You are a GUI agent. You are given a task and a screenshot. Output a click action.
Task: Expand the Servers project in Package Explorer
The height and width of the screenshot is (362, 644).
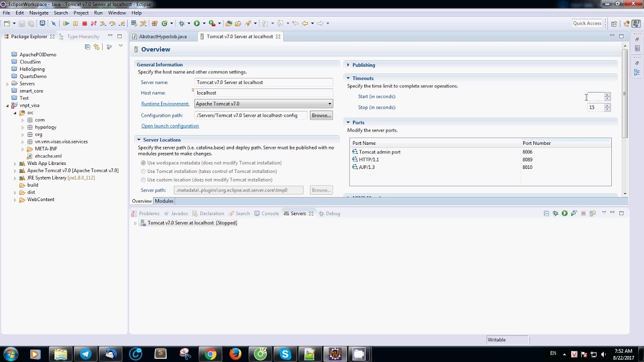click(x=8, y=83)
